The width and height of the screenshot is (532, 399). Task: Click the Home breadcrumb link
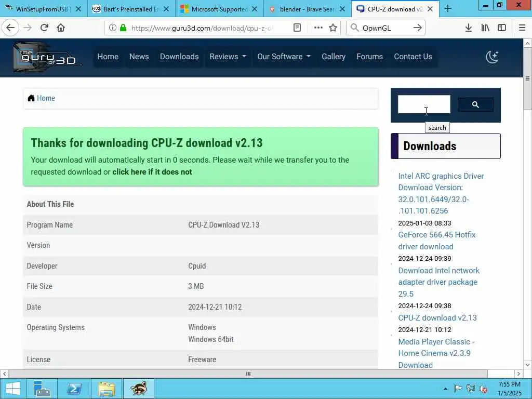[x=46, y=98]
